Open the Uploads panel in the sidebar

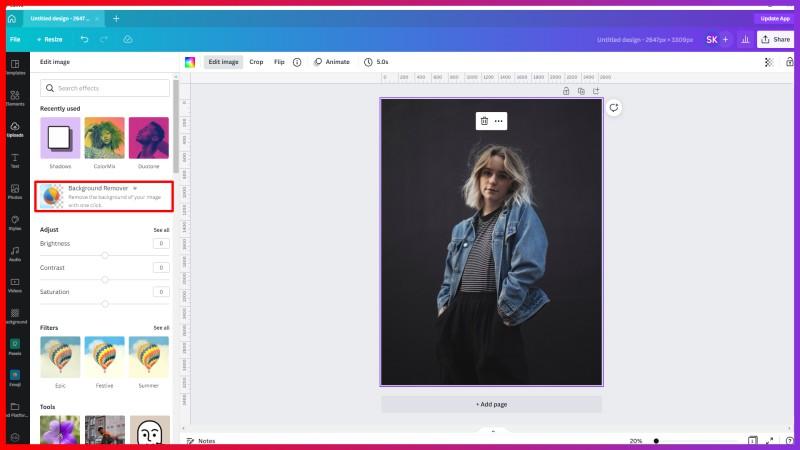[15, 129]
